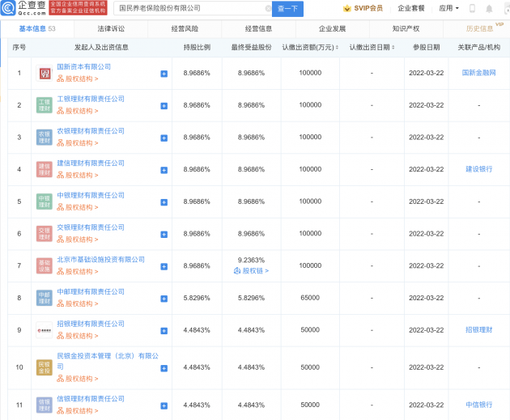Click the 中邮理财 company logo
This screenshot has height=420, width=510.
click(45, 298)
